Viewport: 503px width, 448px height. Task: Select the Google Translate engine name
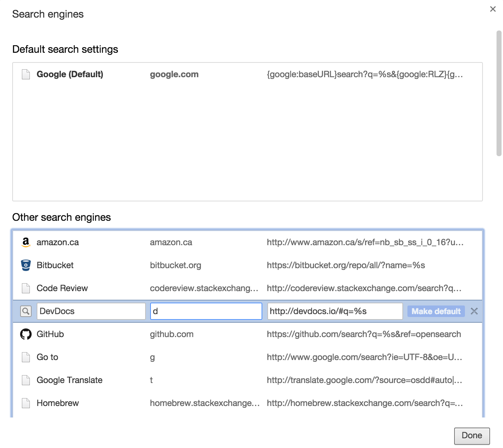(x=69, y=380)
